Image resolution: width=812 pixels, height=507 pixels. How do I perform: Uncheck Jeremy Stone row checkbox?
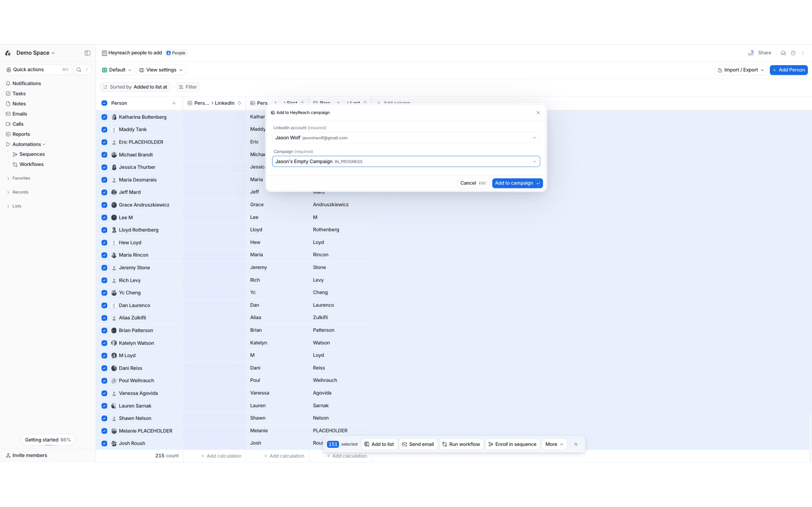(104, 268)
